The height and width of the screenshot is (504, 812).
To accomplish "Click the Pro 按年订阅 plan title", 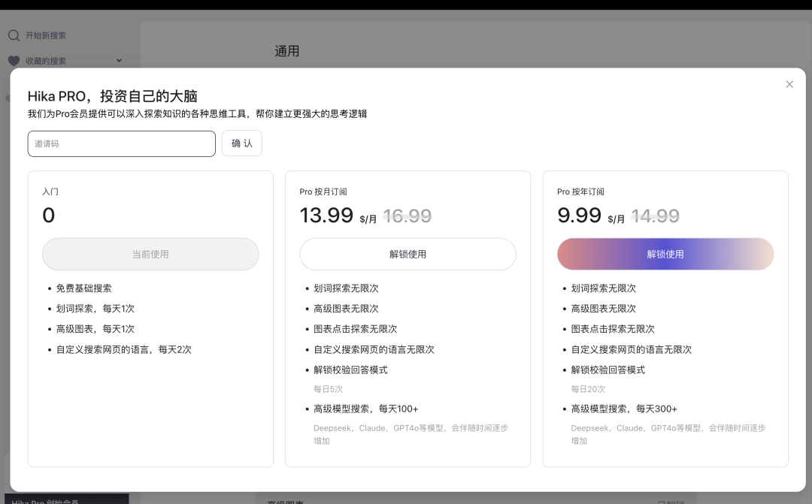I will [x=580, y=192].
